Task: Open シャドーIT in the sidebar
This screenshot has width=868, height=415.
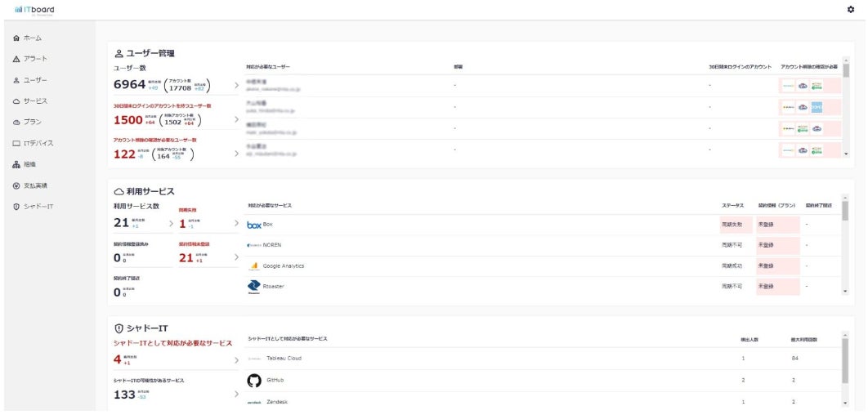Action: click(33, 207)
